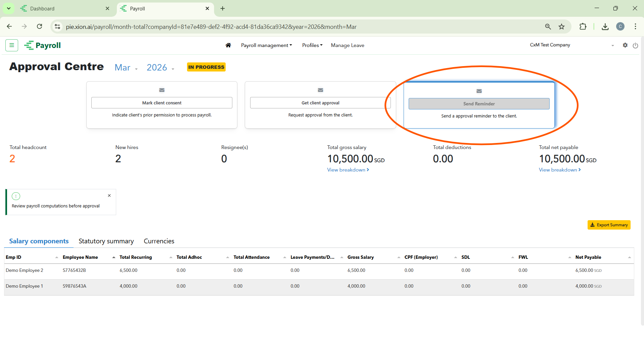644x340 pixels.
Task: Open browser downloads icon
Action: [605, 27]
